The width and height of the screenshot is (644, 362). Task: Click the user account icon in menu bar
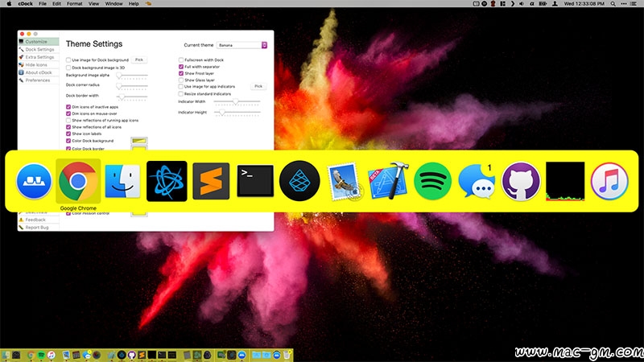[x=555, y=4]
